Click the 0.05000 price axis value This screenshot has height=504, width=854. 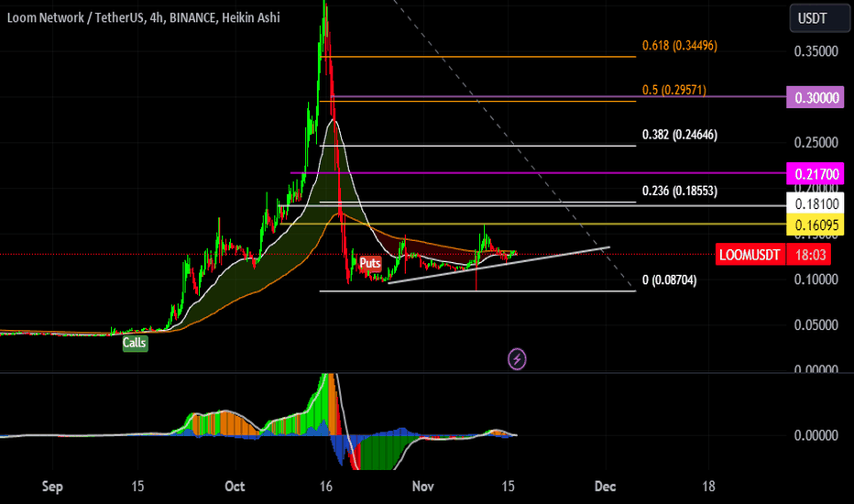816,325
